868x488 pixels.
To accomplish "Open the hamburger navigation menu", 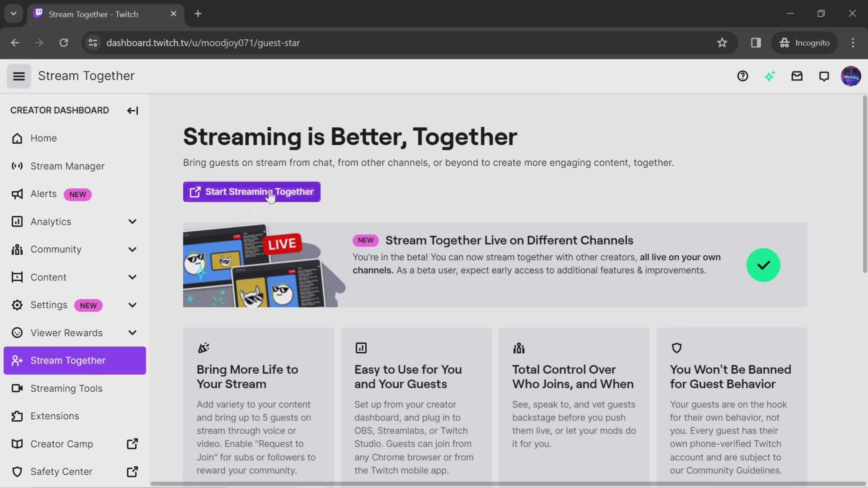I will 19,76.
